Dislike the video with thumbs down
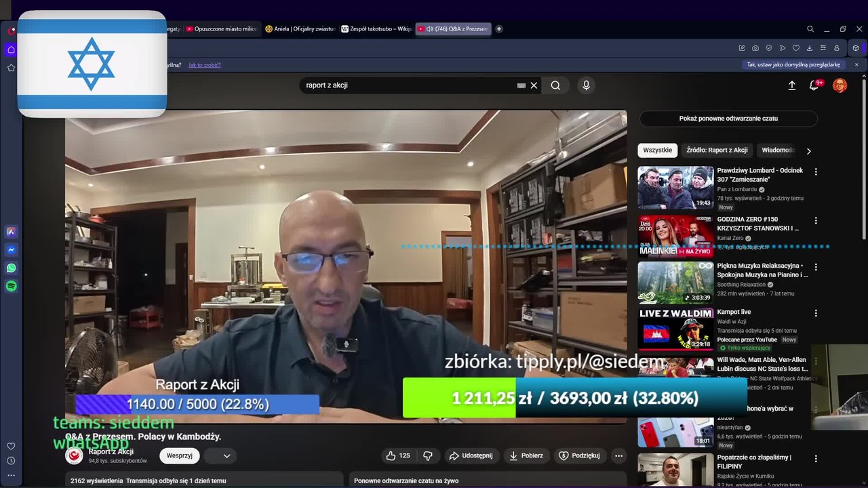 point(428,455)
